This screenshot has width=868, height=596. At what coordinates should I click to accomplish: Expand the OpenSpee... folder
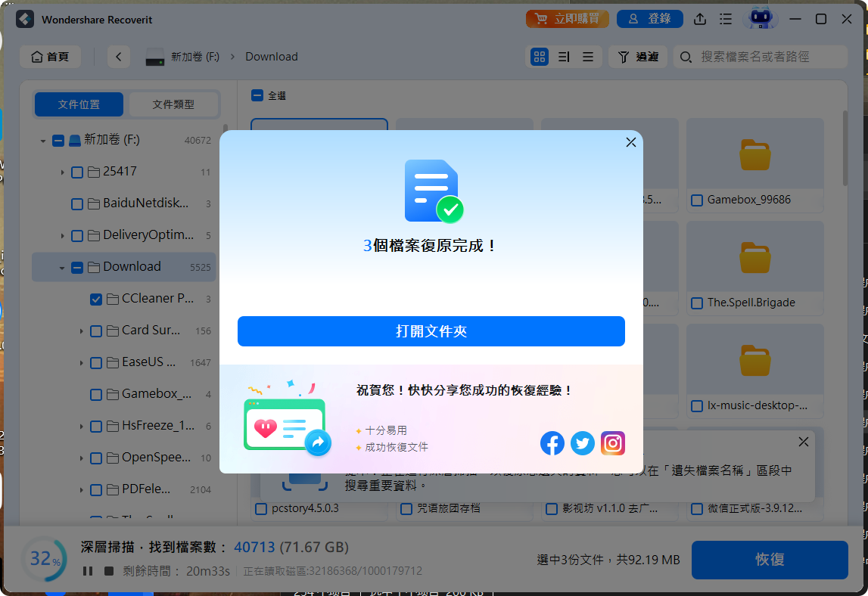point(82,458)
